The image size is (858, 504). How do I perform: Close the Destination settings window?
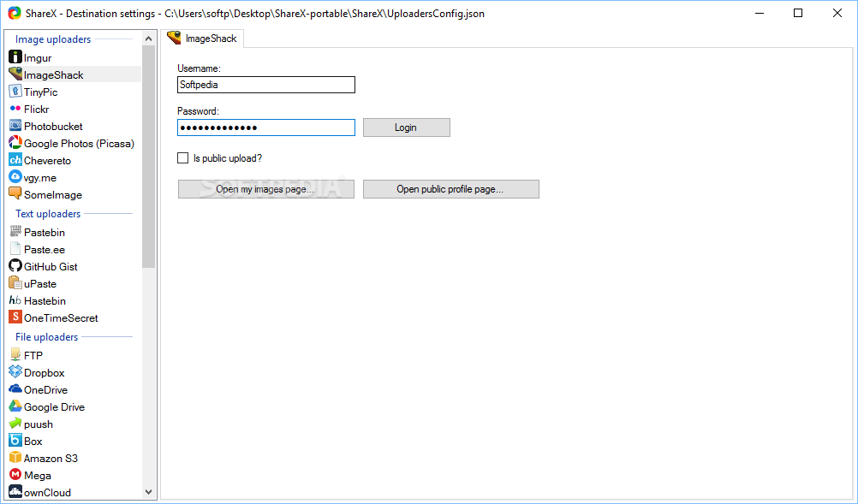click(837, 13)
